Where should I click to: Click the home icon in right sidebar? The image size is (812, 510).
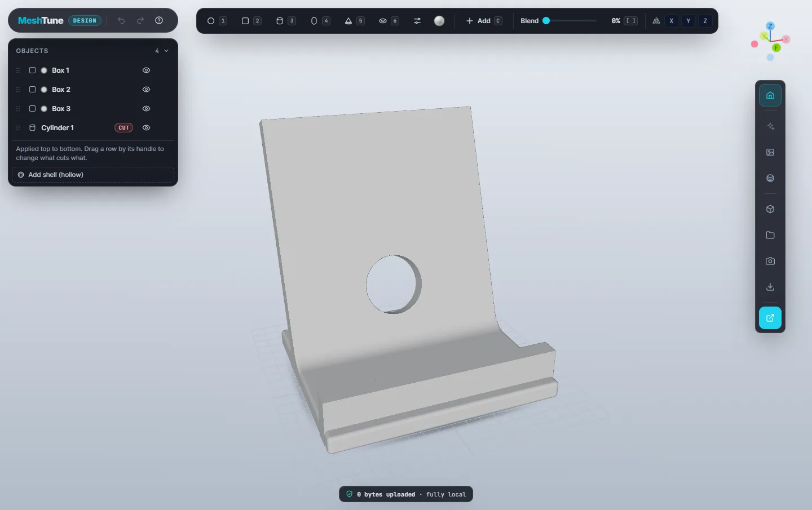pos(770,95)
